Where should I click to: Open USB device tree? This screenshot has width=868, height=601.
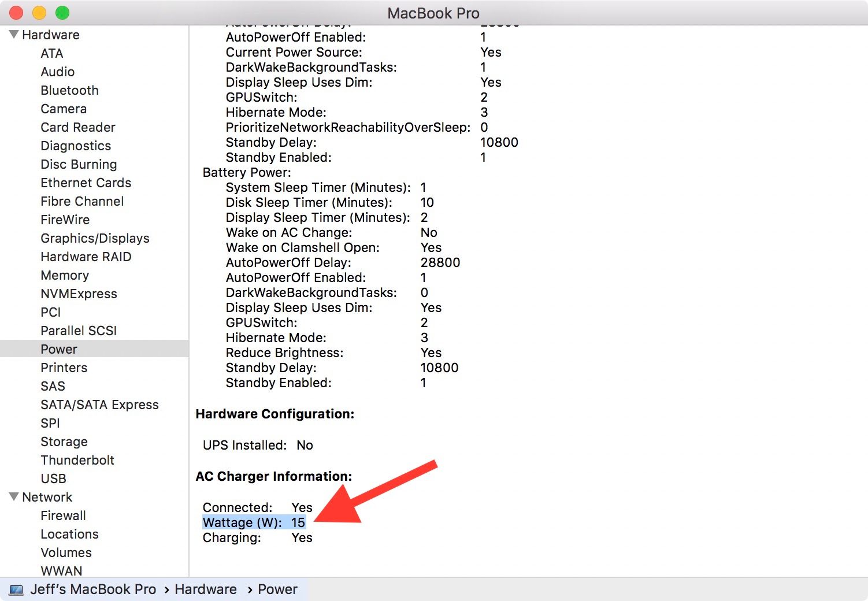pos(53,478)
